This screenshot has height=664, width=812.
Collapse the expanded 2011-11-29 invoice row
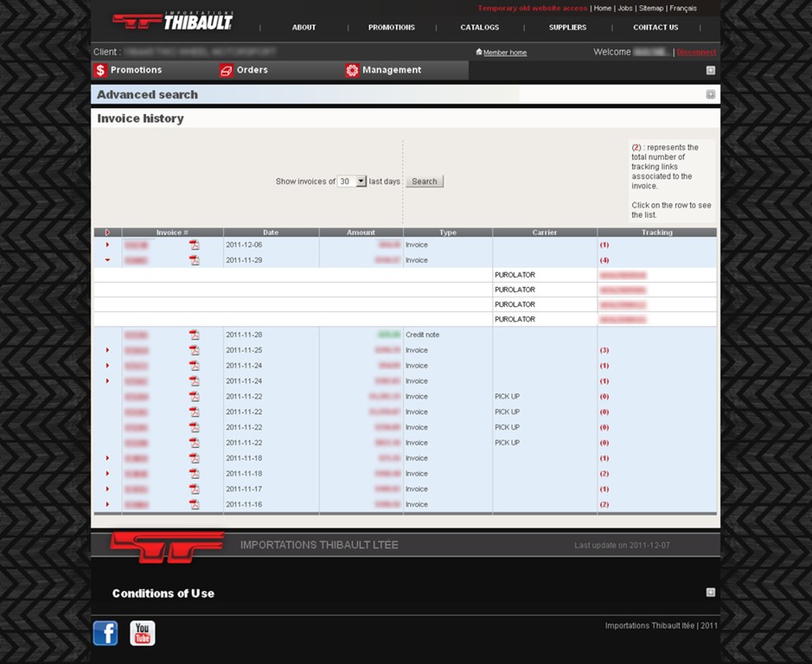(x=107, y=260)
